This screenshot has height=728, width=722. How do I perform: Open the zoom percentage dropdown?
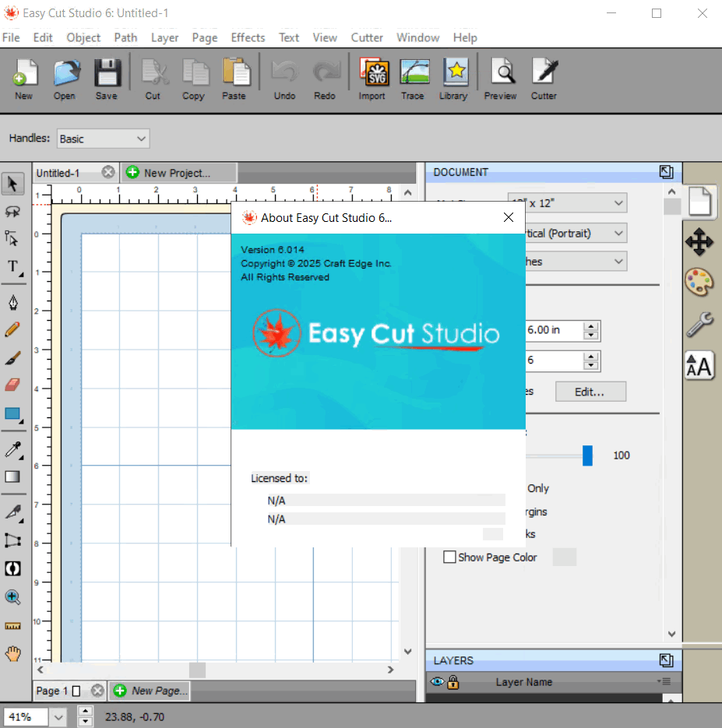tap(34, 716)
